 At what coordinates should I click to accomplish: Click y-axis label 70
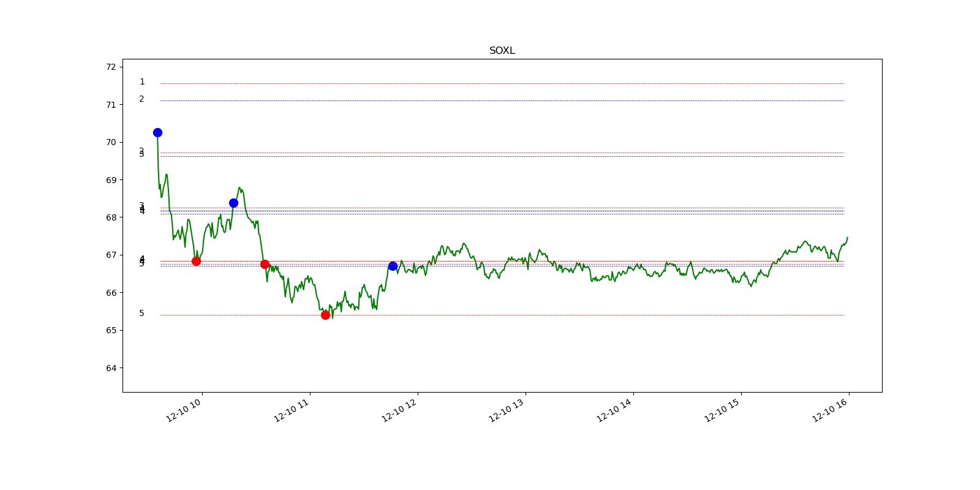pos(111,142)
